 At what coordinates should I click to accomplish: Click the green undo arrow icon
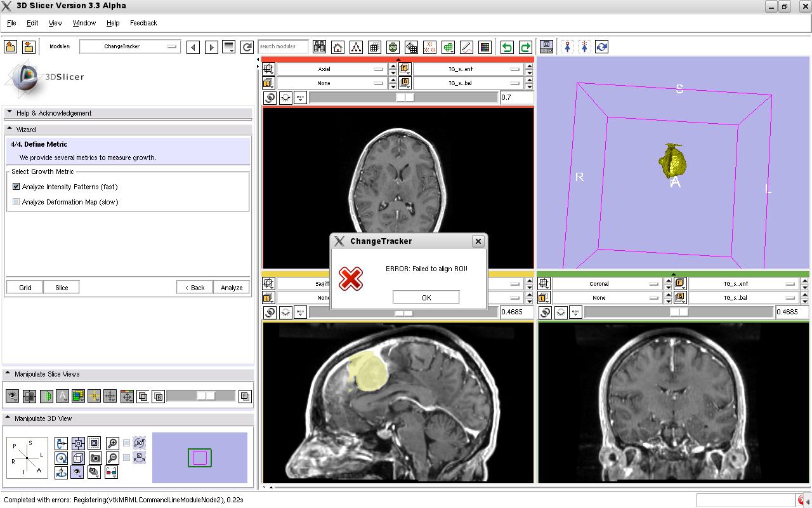coord(507,47)
